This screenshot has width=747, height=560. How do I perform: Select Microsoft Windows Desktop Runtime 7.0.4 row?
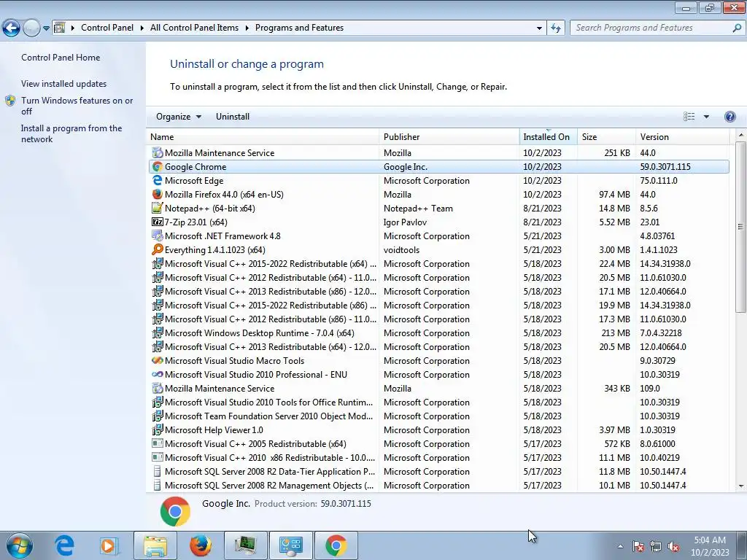coord(438,332)
